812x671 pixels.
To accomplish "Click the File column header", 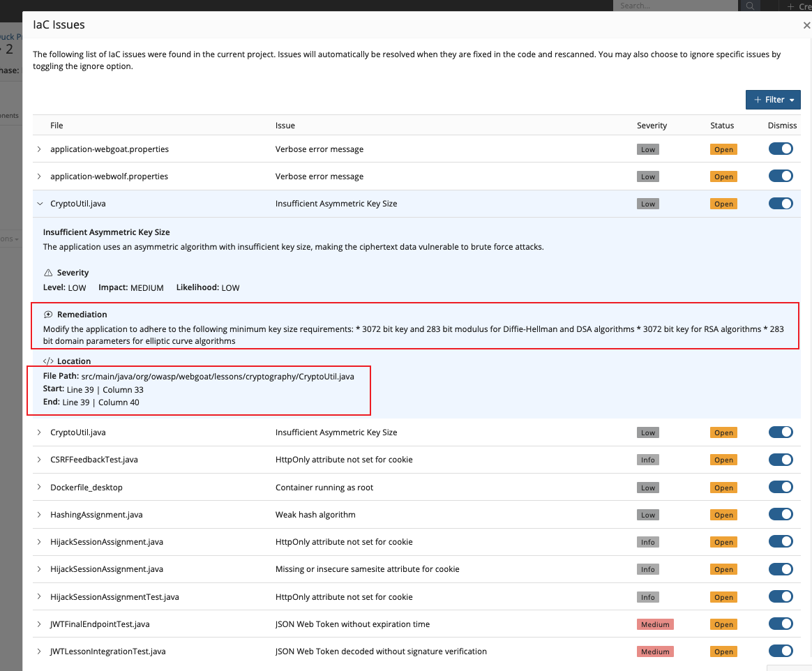I will pos(57,126).
